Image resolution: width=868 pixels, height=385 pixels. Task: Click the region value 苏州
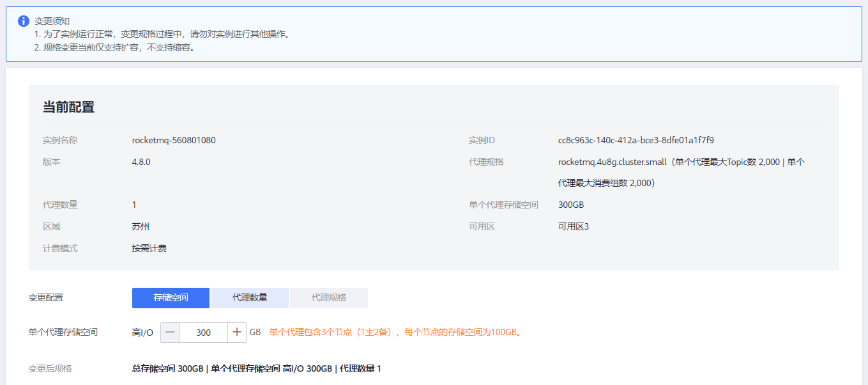(x=141, y=226)
